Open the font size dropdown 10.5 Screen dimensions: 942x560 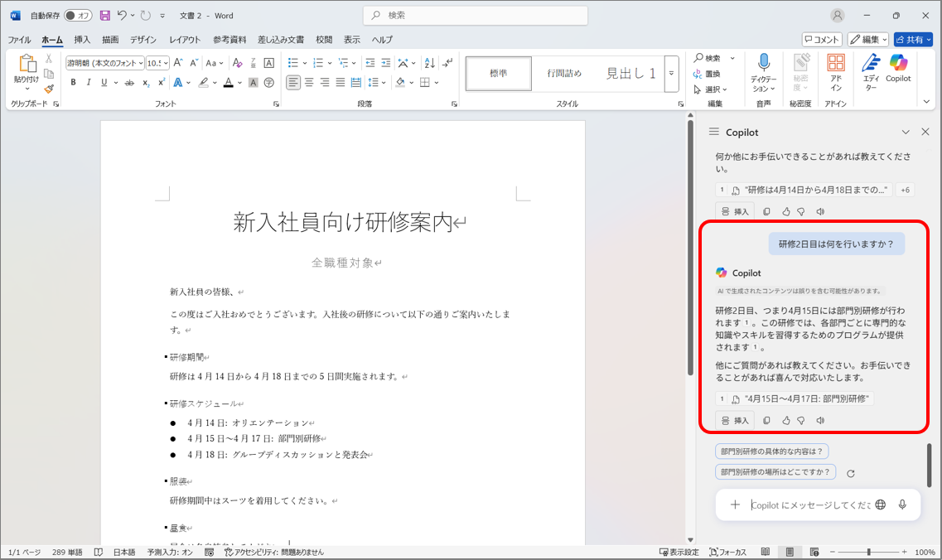166,63
